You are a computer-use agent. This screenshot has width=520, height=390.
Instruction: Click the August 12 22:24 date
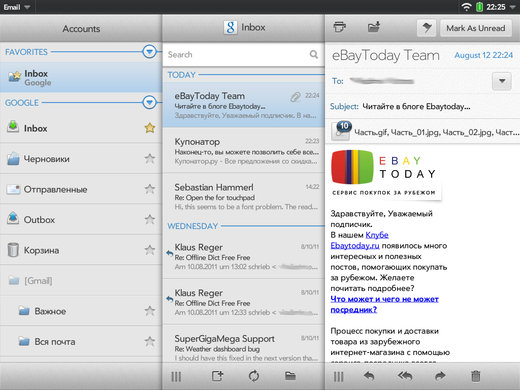coord(483,55)
